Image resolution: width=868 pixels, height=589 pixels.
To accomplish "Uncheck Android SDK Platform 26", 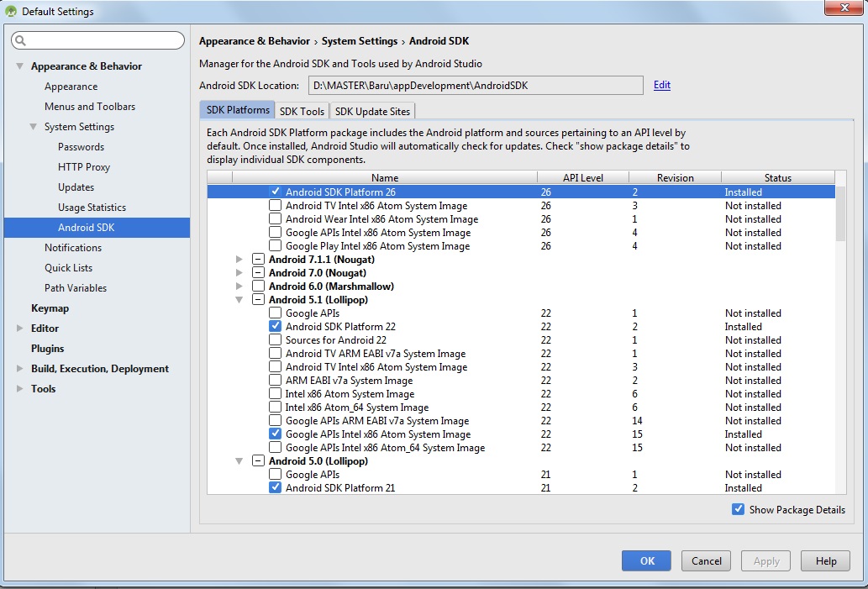I will [x=275, y=192].
